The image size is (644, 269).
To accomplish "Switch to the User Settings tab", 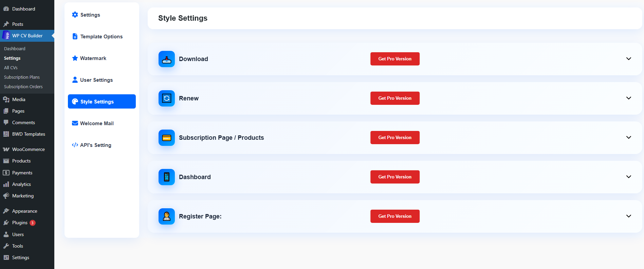I will point(102,80).
